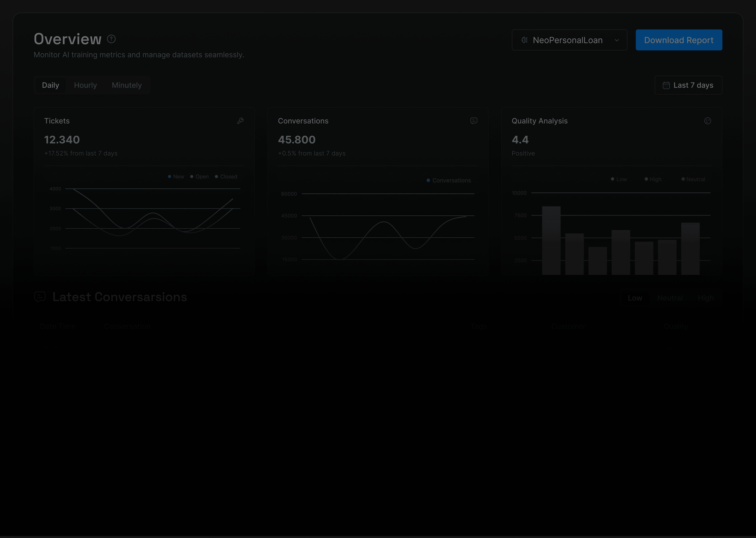Filter latest conversations by Low tab
This screenshot has width=756, height=538.
(x=635, y=298)
